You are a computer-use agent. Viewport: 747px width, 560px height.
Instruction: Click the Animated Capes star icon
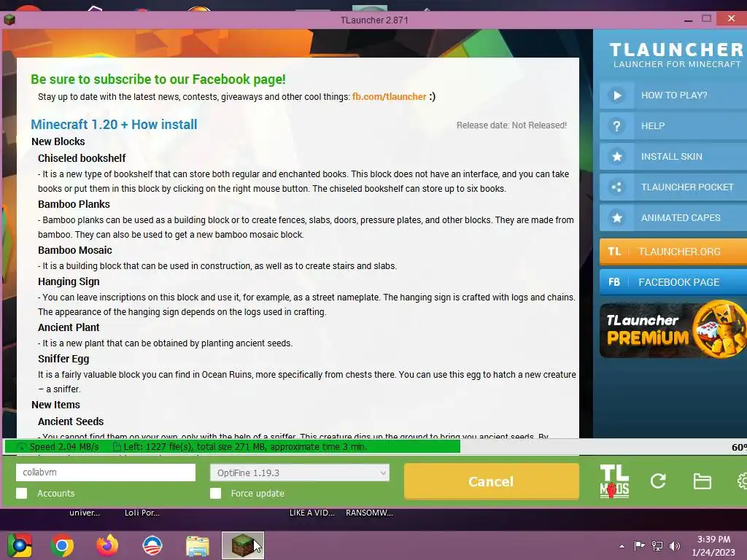[x=617, y=217]
